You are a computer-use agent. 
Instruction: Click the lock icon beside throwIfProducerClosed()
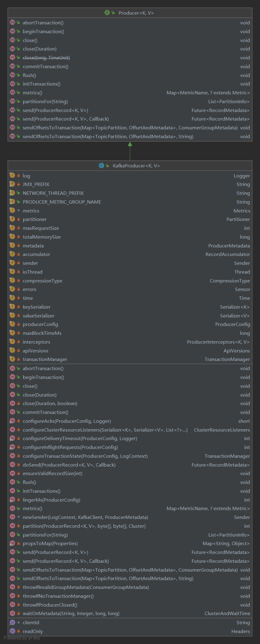pos(19,605)
